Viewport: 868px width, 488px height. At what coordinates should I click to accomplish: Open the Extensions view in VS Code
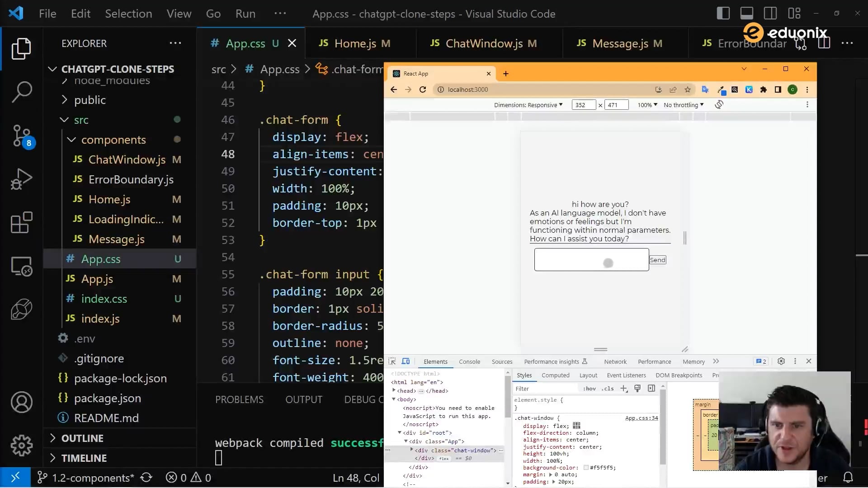21,223
